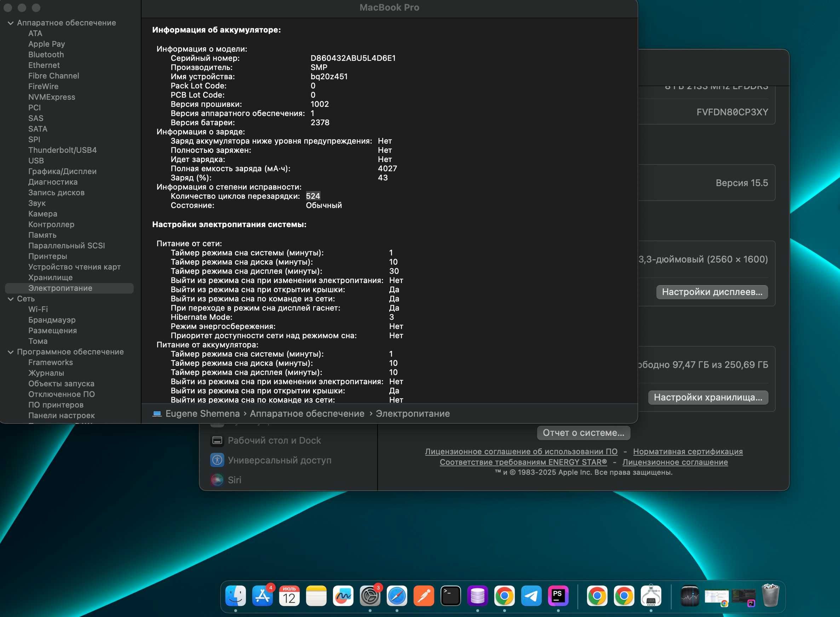The width and height of the screenshot is (840, 617).
Task: Open Frameworks under Программное обеспечение
Action: (x=51, y=362)
